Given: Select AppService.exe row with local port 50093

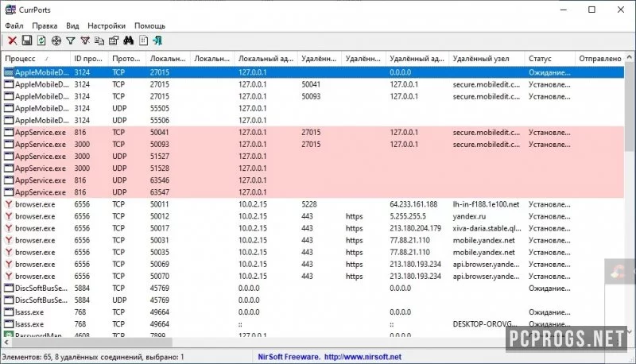Looking at the screenshot, I should pyautogui.click(x=313, y=145).
